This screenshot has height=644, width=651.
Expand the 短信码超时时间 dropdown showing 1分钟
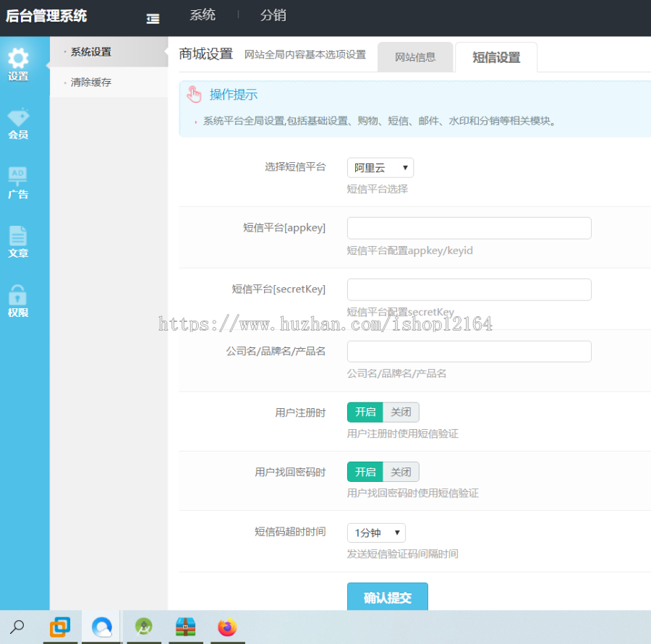click(x=376, y=533)
